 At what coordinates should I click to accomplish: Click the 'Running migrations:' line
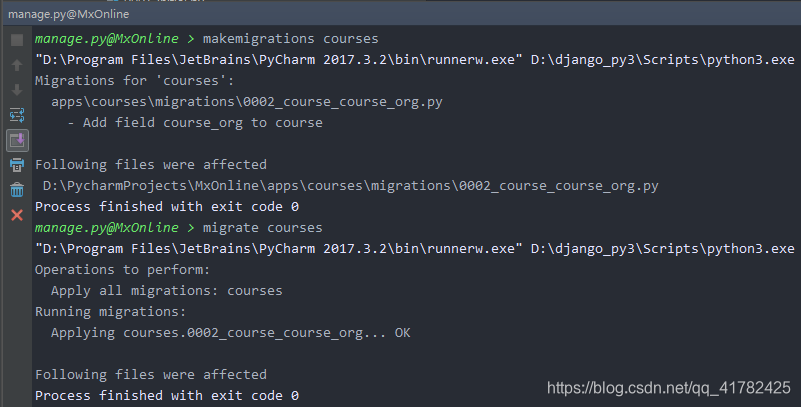110,312
